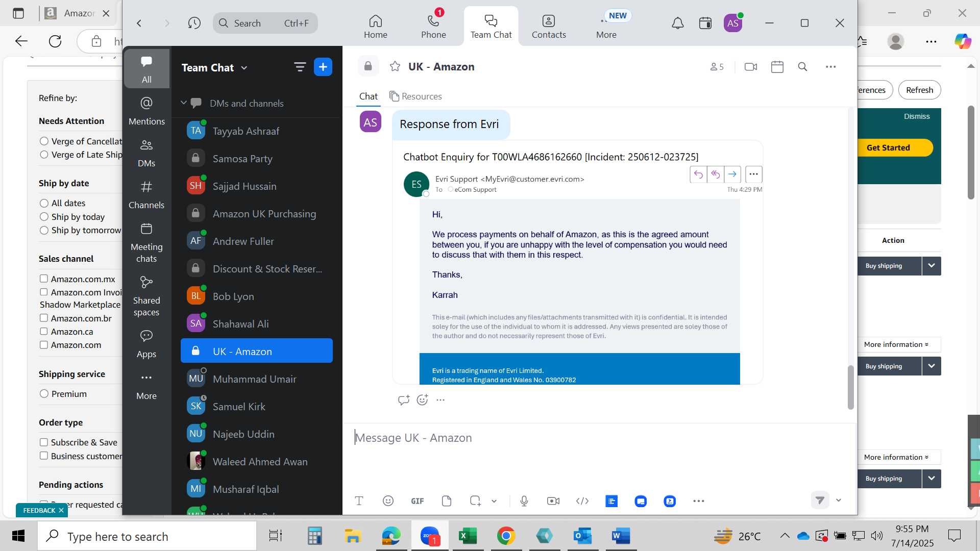Screen dimensions: 980x551
Task: Search within the UK - Amazon chat
Action: tap(802, 66)
